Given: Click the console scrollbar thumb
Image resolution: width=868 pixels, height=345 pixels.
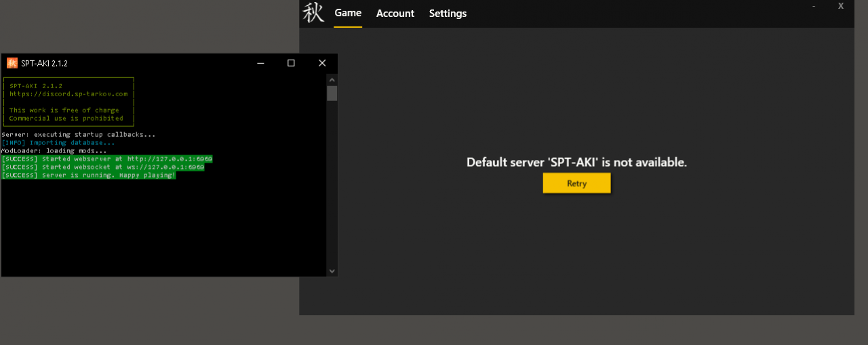Looking at the screenshot, I should 332,93.
